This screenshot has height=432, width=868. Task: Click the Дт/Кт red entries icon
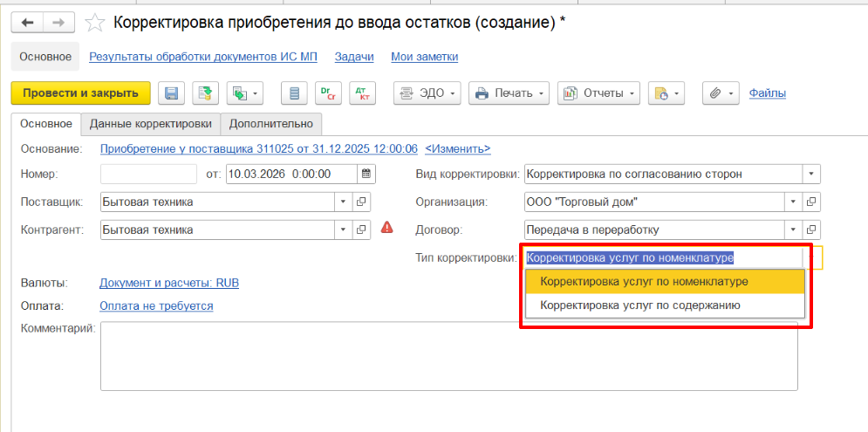point(361,93)
